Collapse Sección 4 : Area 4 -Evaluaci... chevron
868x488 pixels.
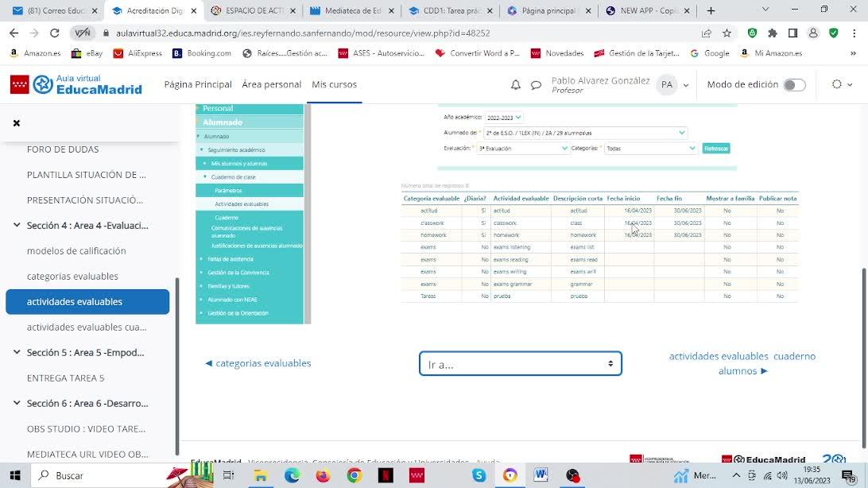pos(17,225)
